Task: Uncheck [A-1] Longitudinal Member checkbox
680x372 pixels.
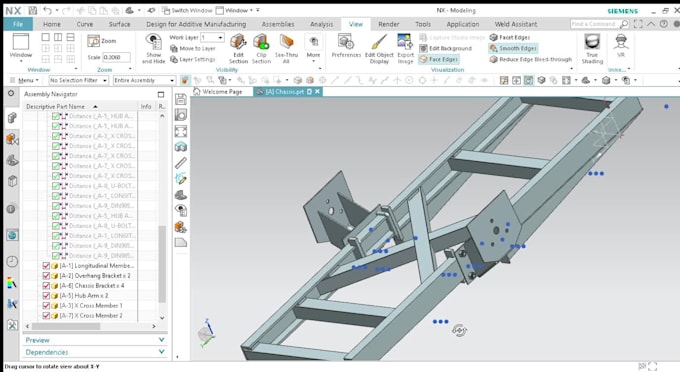Action: click(46, 266)
